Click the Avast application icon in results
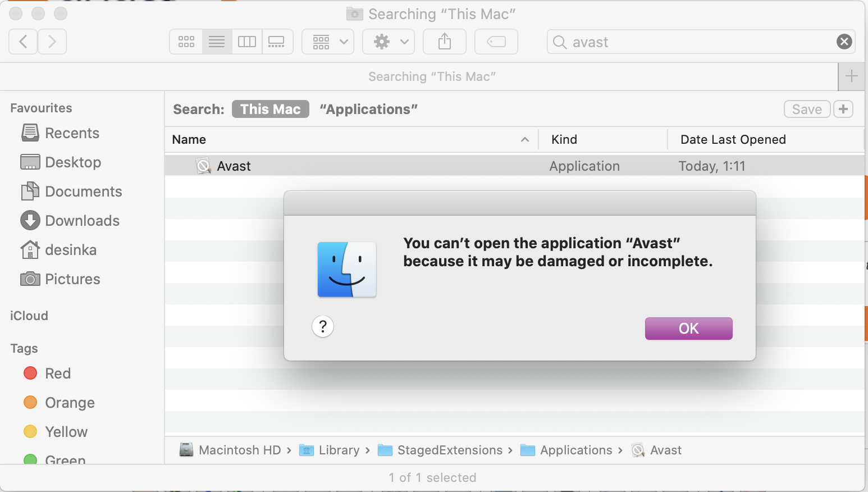Viewport: 868px width, 492px height. (x=203, y=166)
